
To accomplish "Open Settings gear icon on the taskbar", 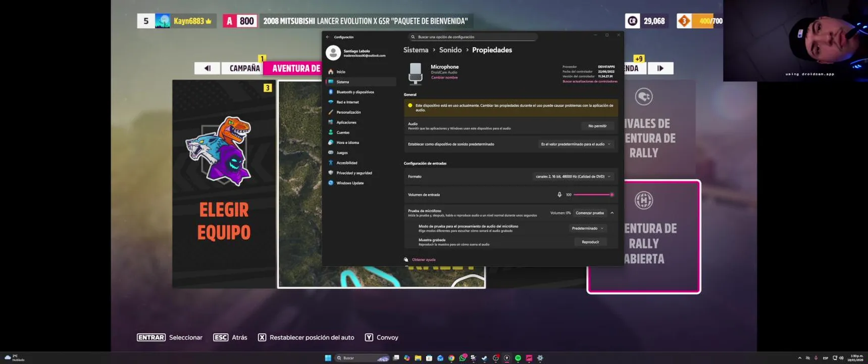I will (x=540, y=358).
